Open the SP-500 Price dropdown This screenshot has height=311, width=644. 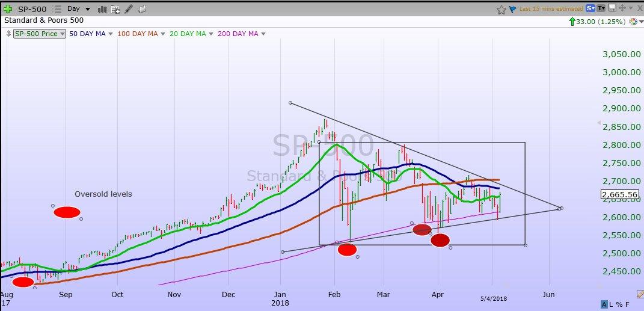(40, 34)
